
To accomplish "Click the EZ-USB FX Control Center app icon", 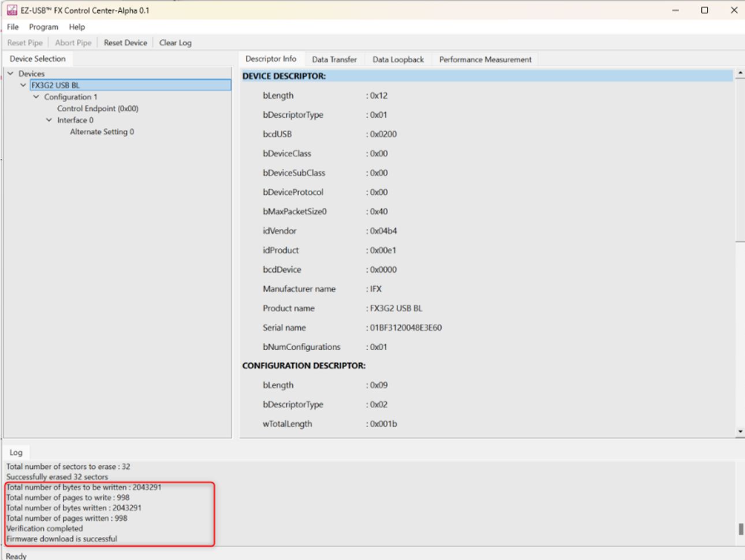I will pos(12,10).
